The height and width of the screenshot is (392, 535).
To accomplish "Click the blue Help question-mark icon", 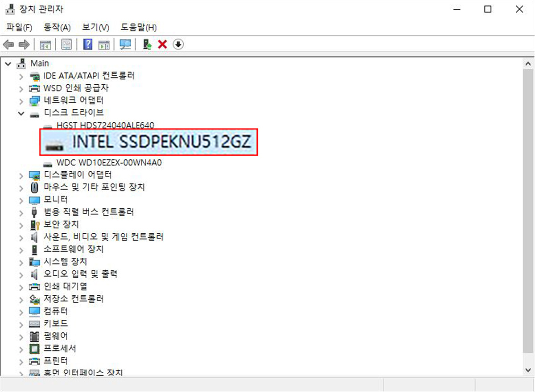I will click(88, 45).
